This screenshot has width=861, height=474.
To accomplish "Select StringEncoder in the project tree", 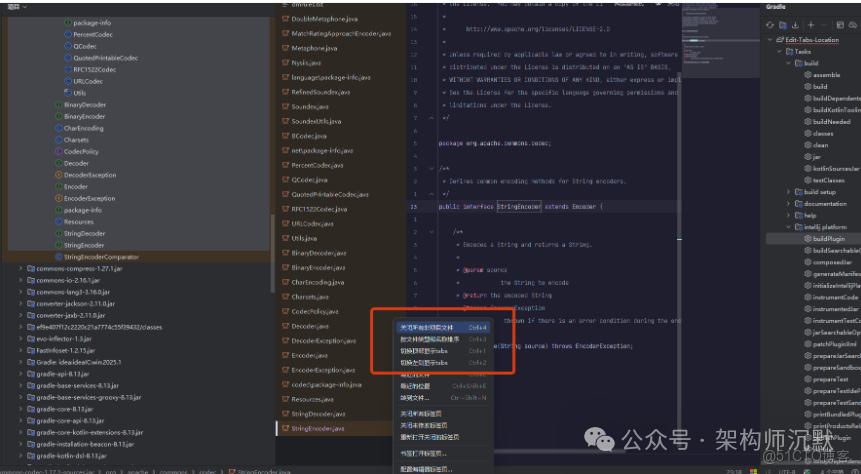I will pos(83,245).
